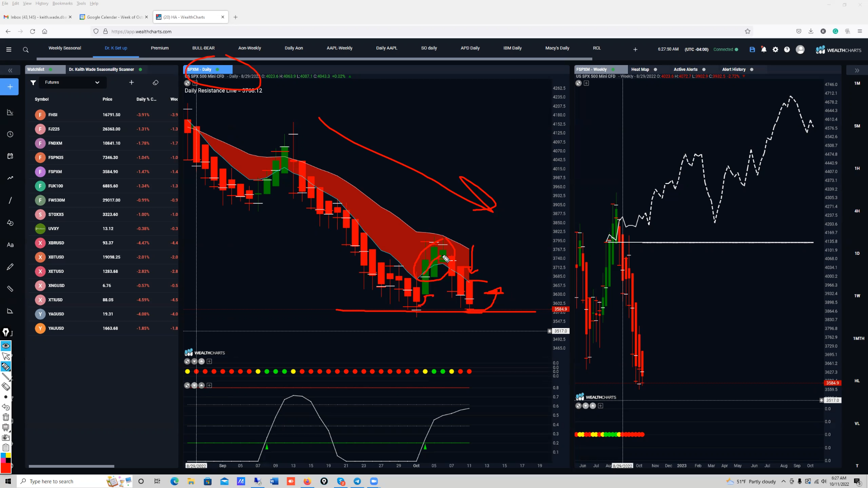Select the straight line drawing tool
This screenshot has width=868, height=488.
pos(10,200)
